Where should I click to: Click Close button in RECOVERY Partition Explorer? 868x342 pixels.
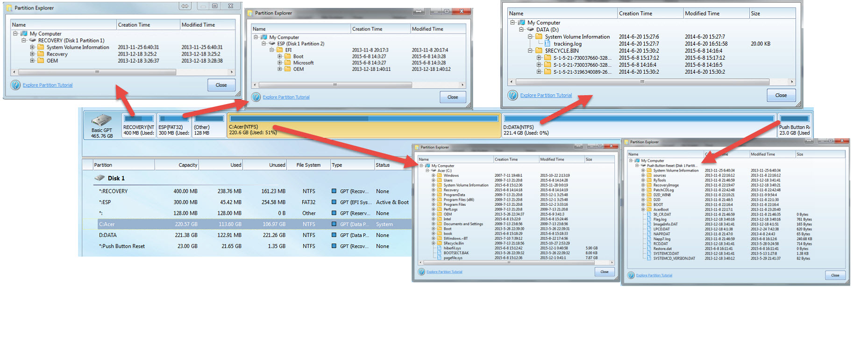[x=221, y=85]
